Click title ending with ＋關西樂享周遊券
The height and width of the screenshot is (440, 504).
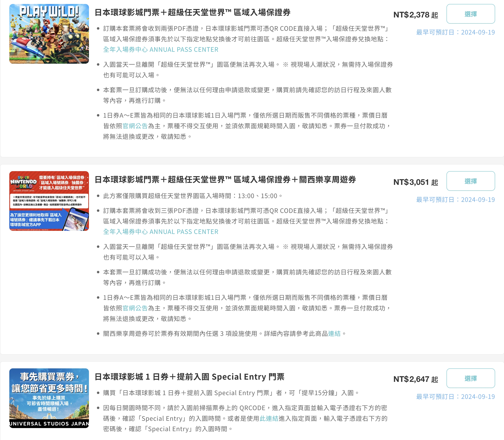tap(225, 180)
